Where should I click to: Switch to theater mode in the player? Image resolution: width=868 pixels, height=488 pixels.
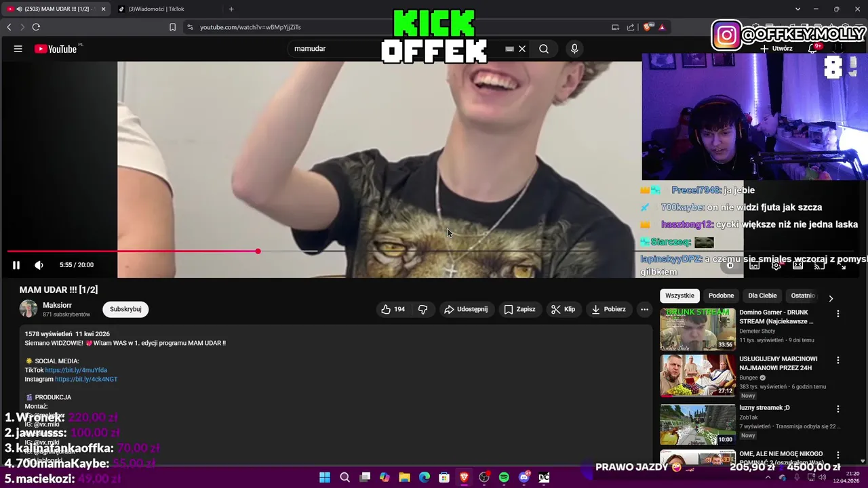point(798,266)
